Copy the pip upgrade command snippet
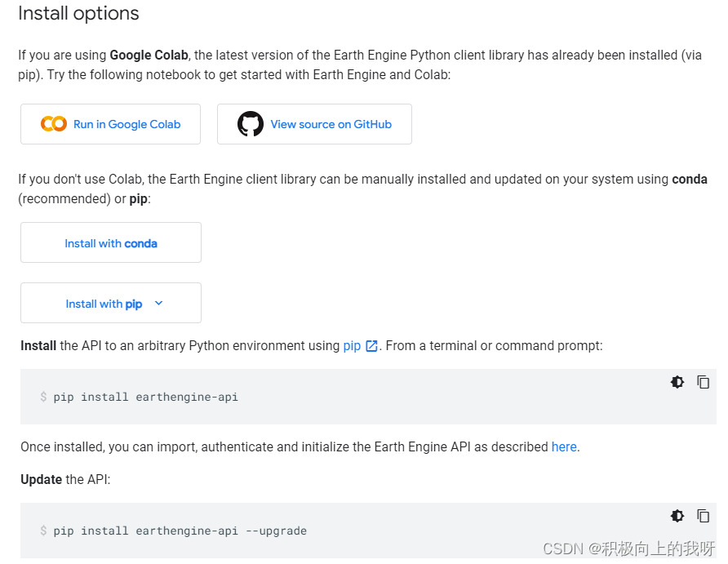Image resolution: width=728 pixels, height=564 pixels. click(703, 516)
